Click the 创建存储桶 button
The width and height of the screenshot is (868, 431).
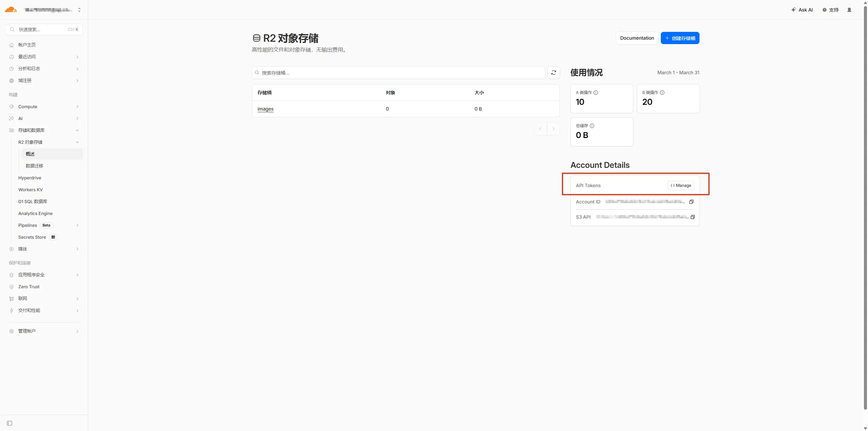(x=680, y=38)
